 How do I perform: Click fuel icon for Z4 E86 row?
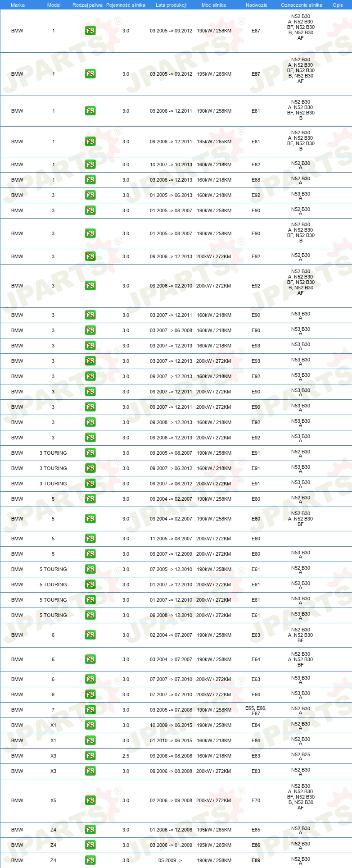(x=90, y=845)
